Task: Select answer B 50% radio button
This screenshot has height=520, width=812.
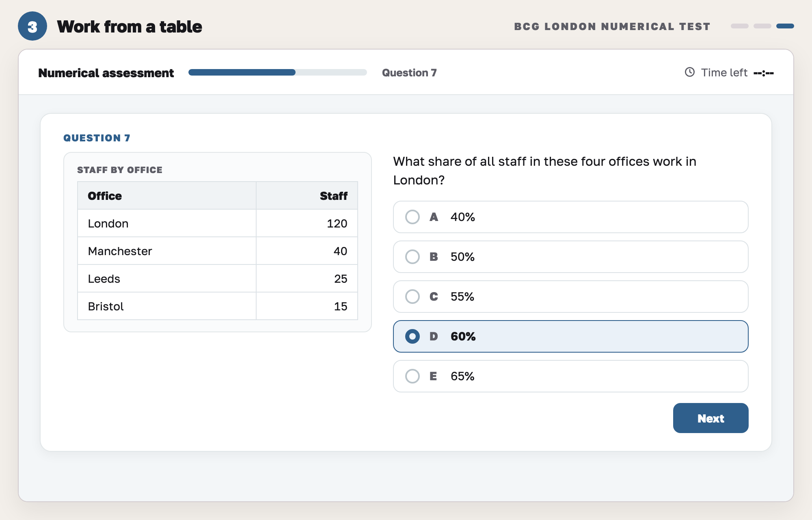Action: (412, 257)
